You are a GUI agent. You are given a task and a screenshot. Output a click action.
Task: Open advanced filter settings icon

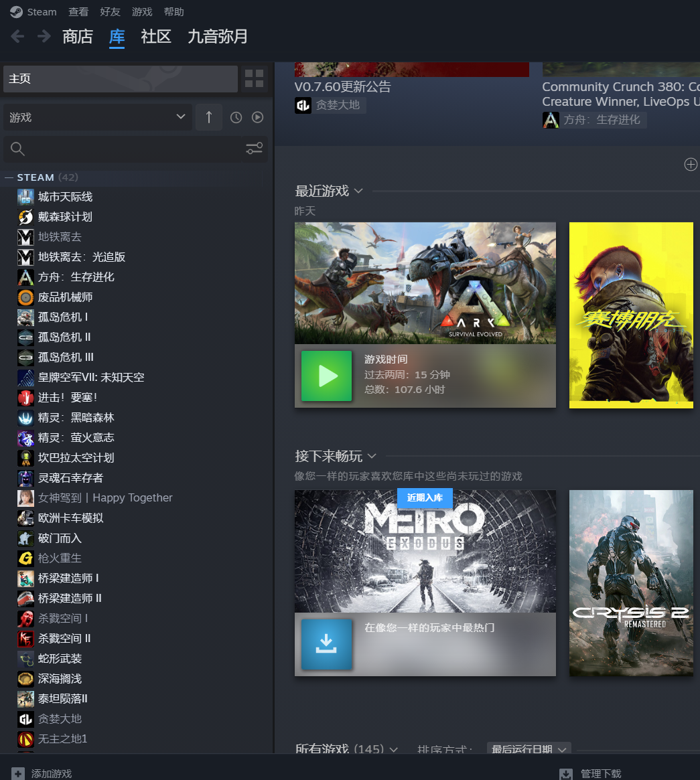[255, 148]
